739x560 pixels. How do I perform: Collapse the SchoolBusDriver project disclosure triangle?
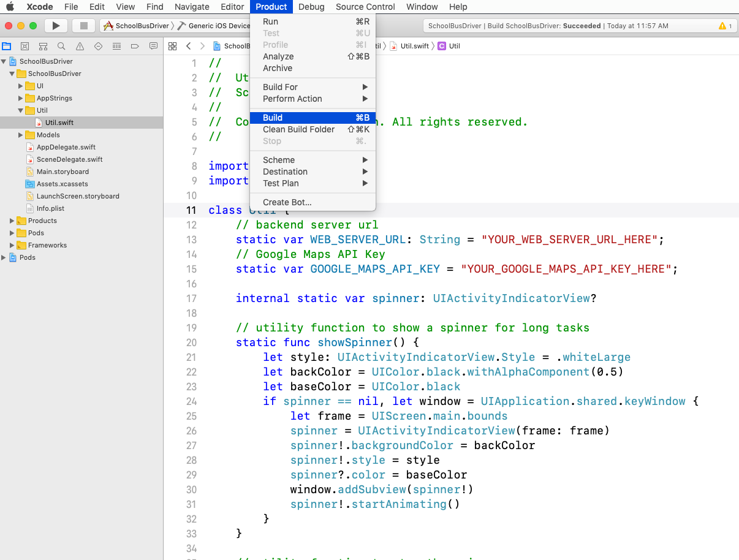[x=5, y=61]
